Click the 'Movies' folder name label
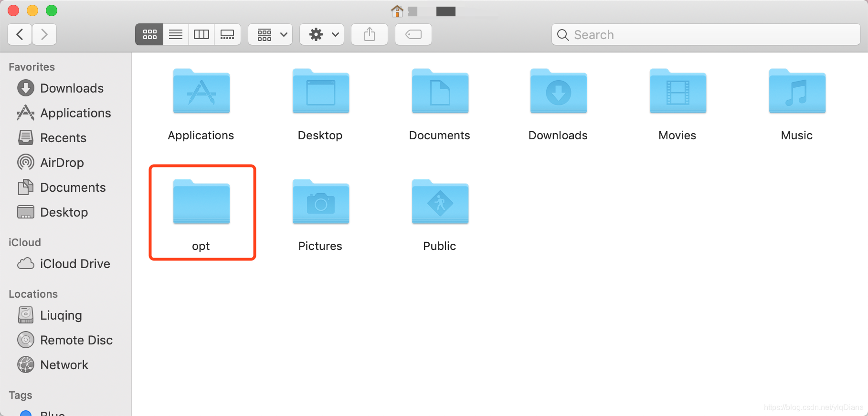Image resolution: width=868 pixels, height=416 pixels. click(677, 135)
